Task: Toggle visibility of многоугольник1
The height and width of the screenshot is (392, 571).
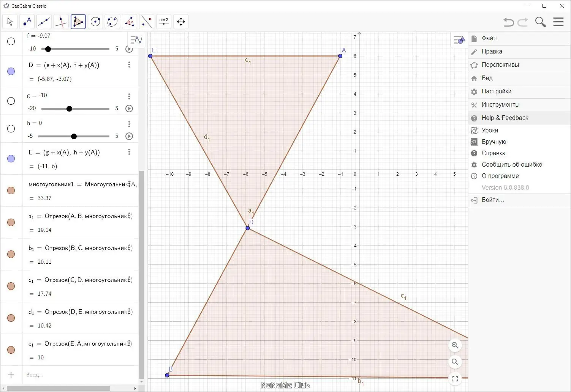Action: tap(11, 190)
